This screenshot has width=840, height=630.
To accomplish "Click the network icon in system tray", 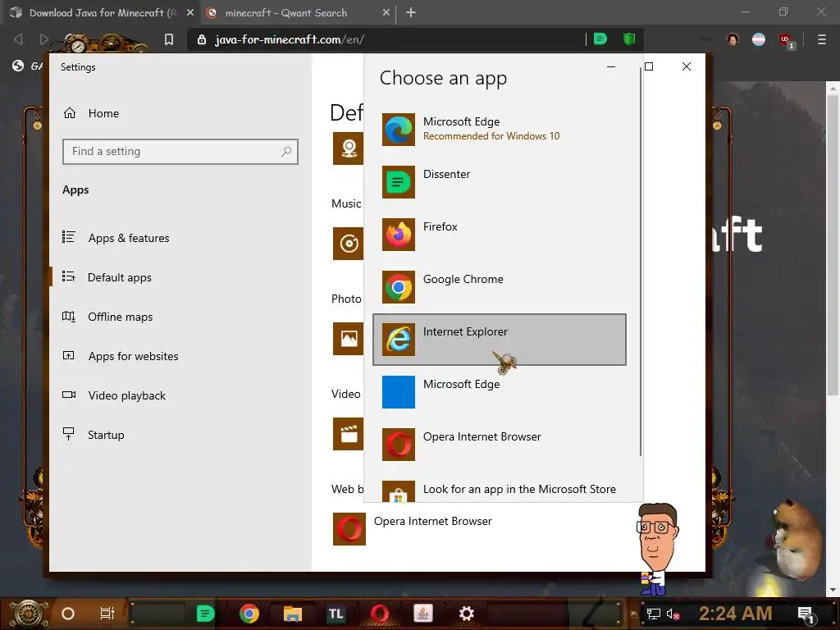I will 654,614.
